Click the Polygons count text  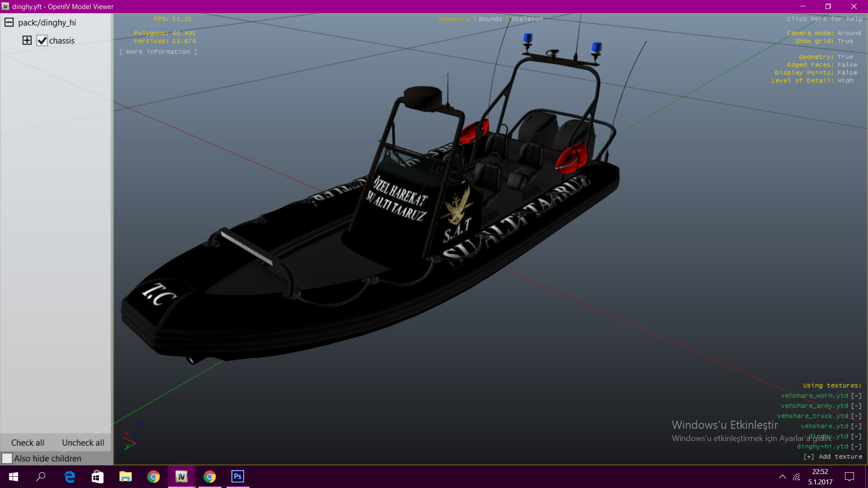165,33
